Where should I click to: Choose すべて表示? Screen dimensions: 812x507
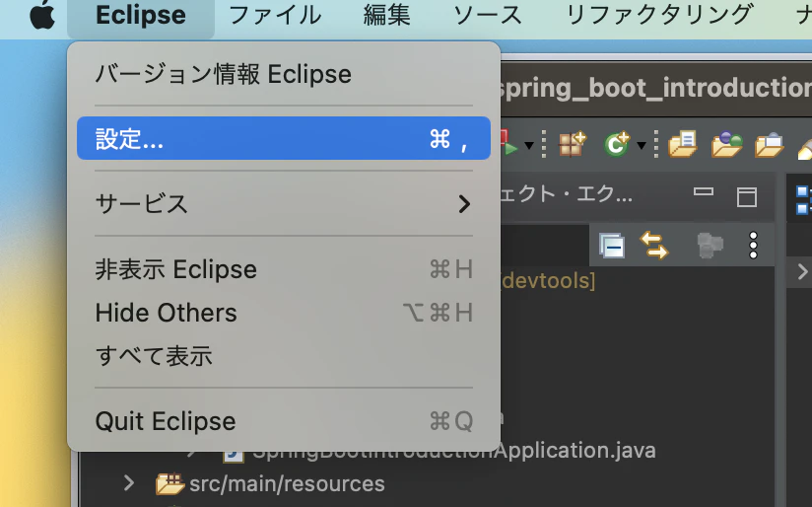(284, 356)
